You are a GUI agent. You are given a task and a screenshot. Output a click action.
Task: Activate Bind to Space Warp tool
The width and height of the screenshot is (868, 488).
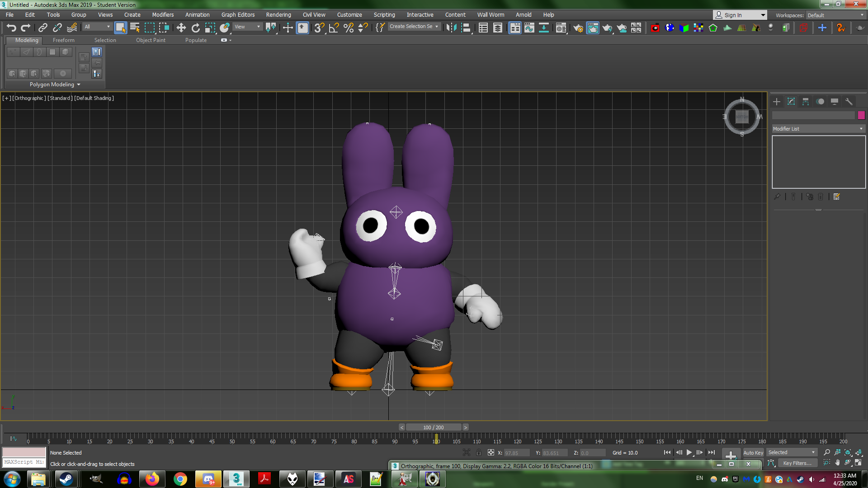pyautogui.click(x=72, y=28)
